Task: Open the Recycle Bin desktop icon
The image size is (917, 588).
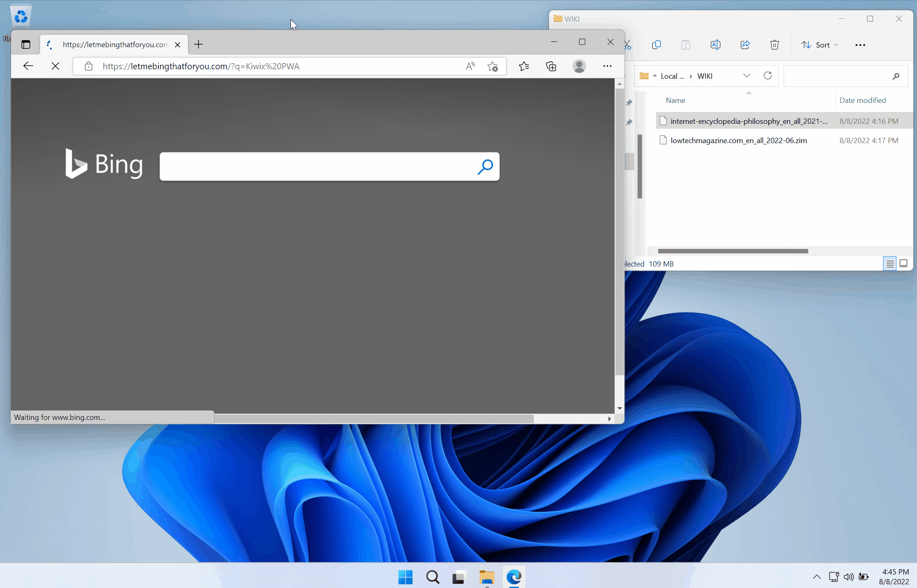Action: (x=21, y=16)
